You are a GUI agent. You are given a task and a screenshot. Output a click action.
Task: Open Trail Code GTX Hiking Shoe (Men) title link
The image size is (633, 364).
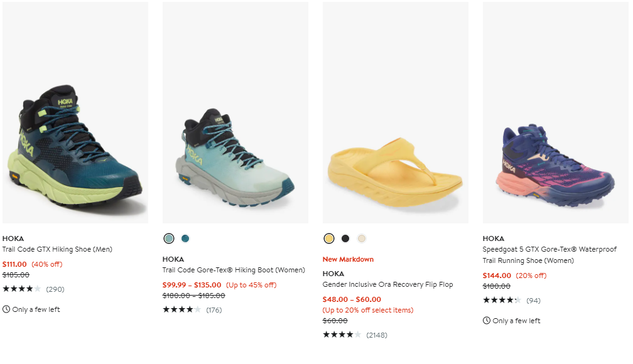[58, 249]
